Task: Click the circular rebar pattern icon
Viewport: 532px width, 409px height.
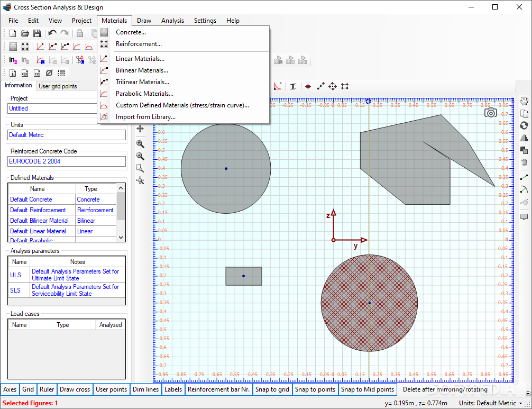Action: [x=333, y=87]
